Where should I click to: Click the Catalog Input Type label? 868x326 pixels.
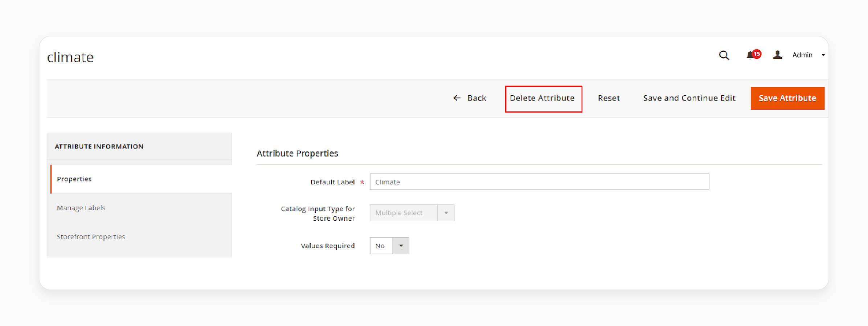tap(318, 213)
